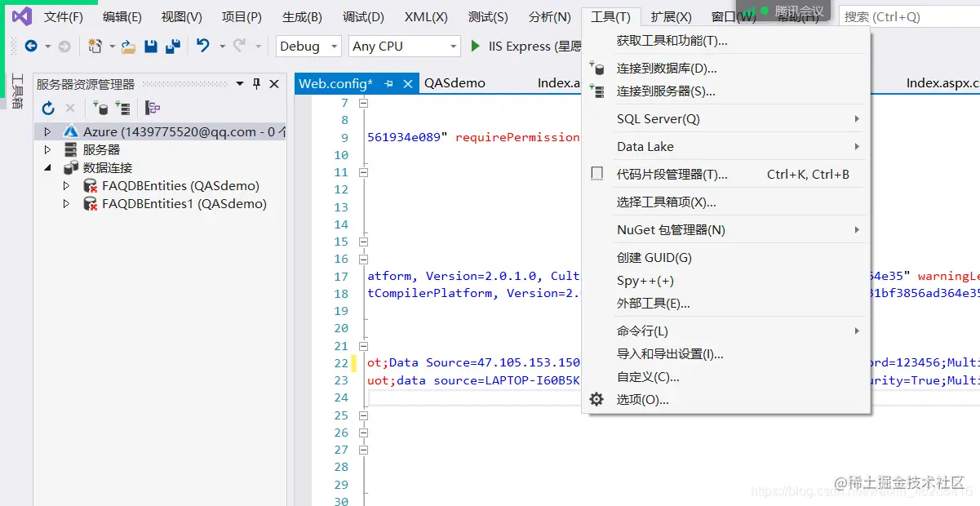980x506 pixels.
Task: Click the new project toolbar icon
Action: tap(95, 47)
